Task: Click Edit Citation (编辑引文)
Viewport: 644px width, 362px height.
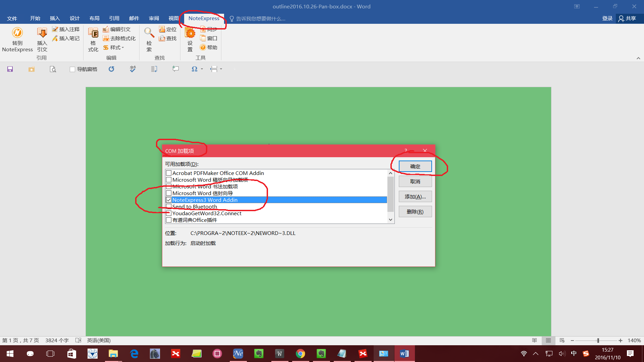Action: (x=117, y=29)
